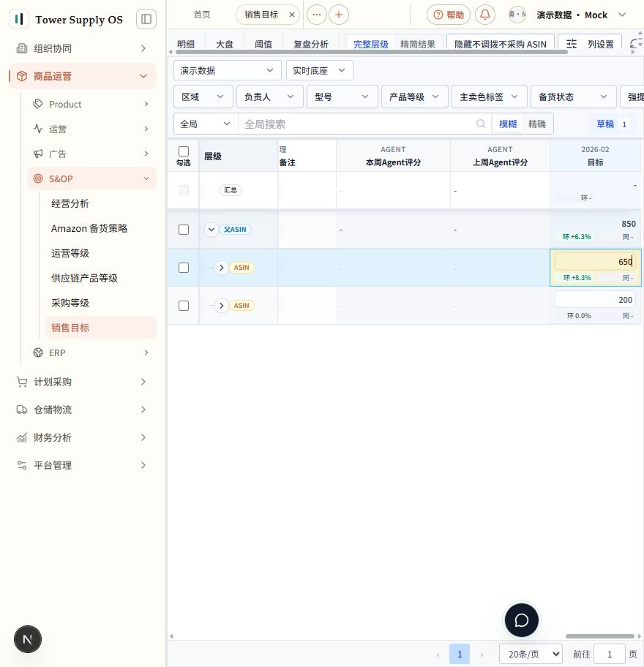Click the user avatar icon in the header
This screenshot has height=667, width=644.
tap(517, 15)
